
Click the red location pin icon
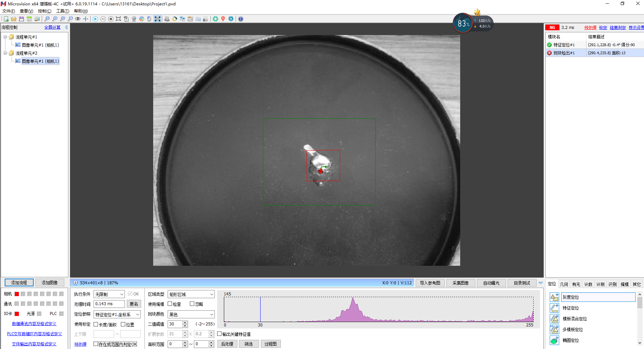[x=223, y=19]
